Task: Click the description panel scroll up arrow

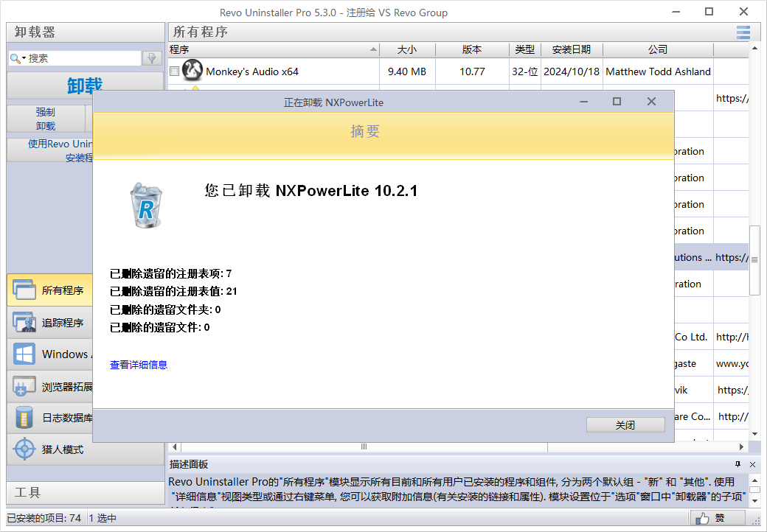Action: (754, 480)
